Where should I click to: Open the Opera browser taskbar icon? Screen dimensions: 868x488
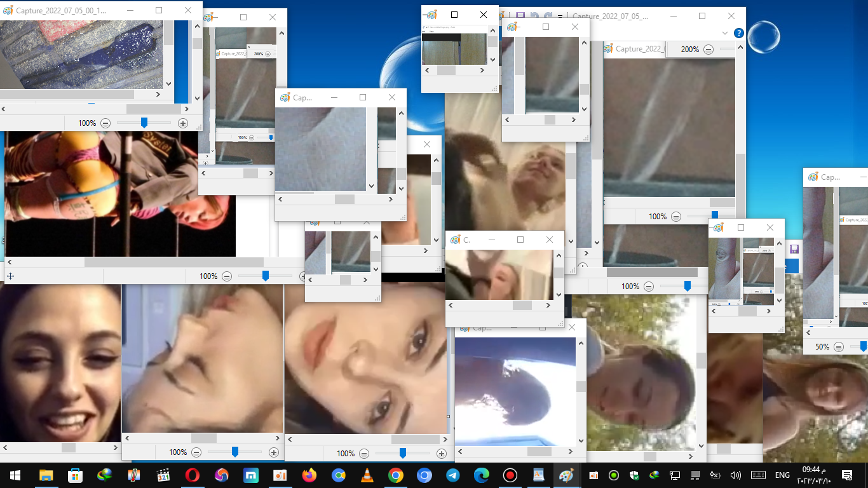(192, 475)
